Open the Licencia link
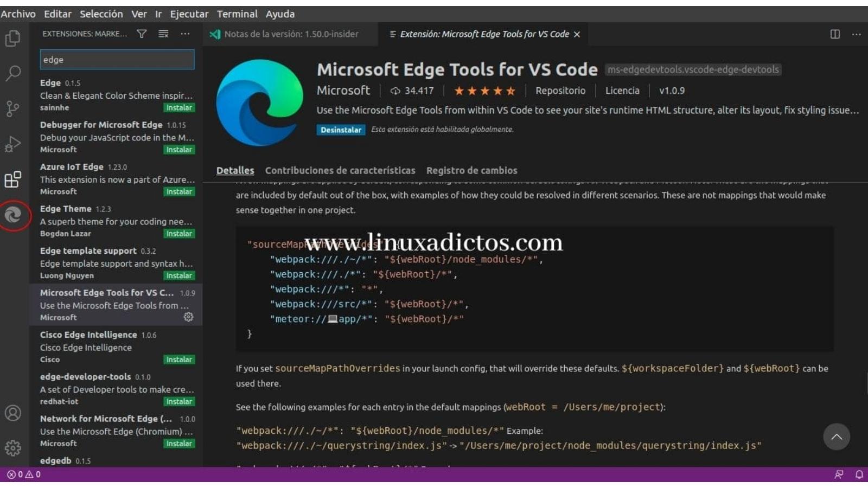Viewport: 868px width, 488px height. coord(622,91)
